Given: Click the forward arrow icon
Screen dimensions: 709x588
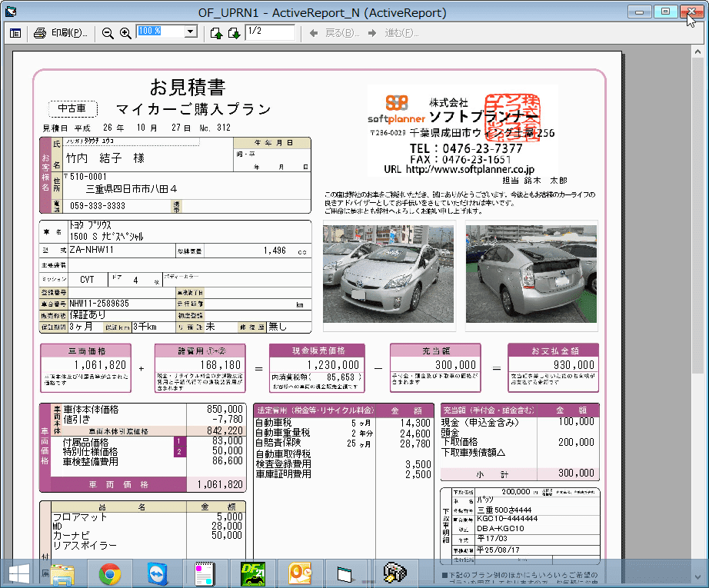Looking at the screenshot, I should (372, 33).
